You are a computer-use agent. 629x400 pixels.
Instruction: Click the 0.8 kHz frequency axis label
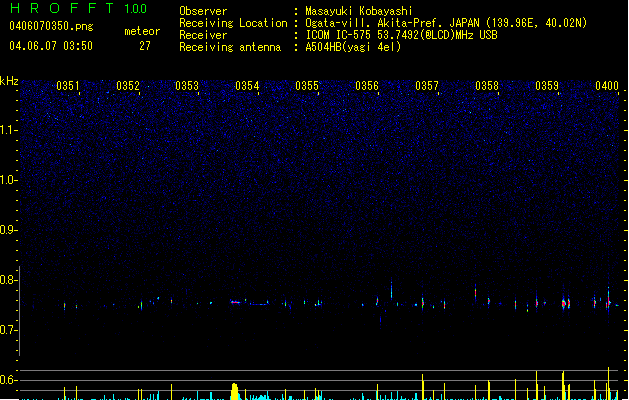tap(8, 280)
